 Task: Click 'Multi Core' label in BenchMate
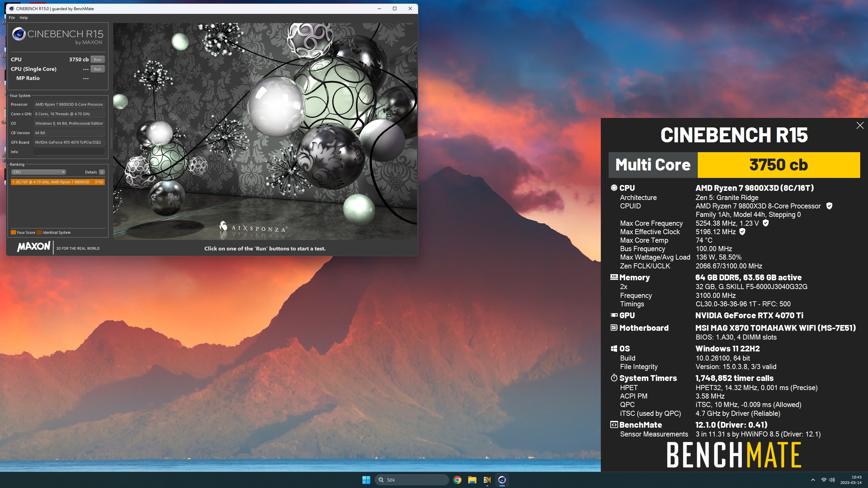tap(653, 165)
